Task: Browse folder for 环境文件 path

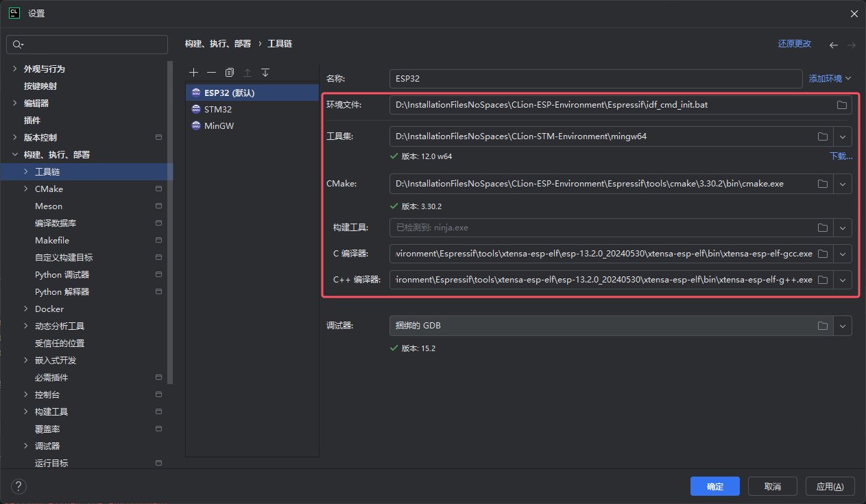Action: (x=841, y=105)
